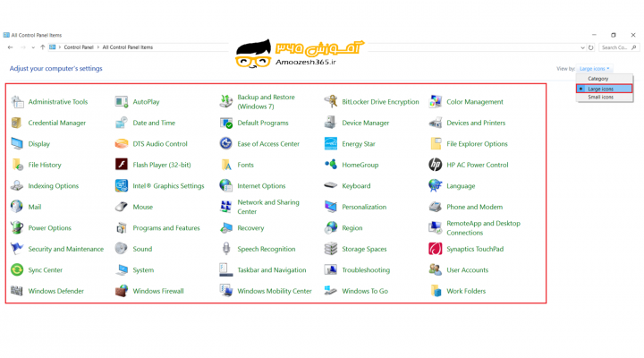Viewport: 644px width, 358px height.
Task: Open the Device Manager icon
Action: pyautogui.click(x=331, y=123)
